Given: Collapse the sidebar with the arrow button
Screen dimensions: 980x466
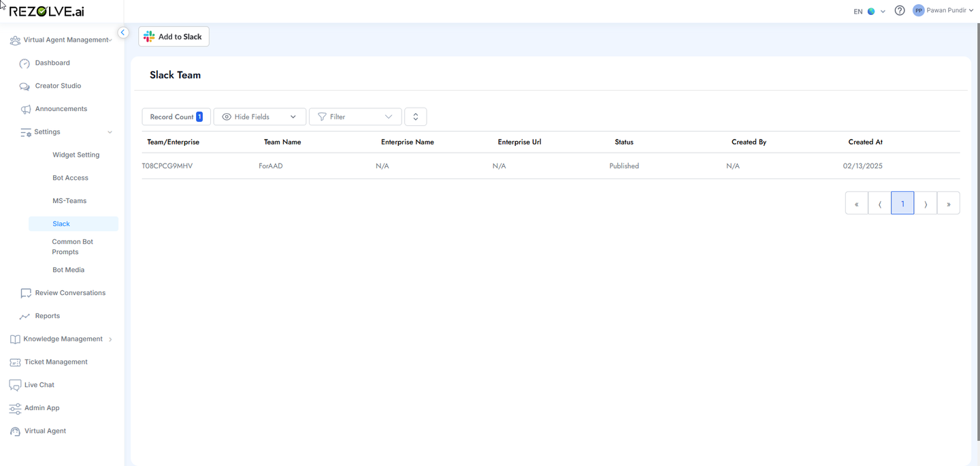Looking at the screenshot, I should tap(123, 33).
